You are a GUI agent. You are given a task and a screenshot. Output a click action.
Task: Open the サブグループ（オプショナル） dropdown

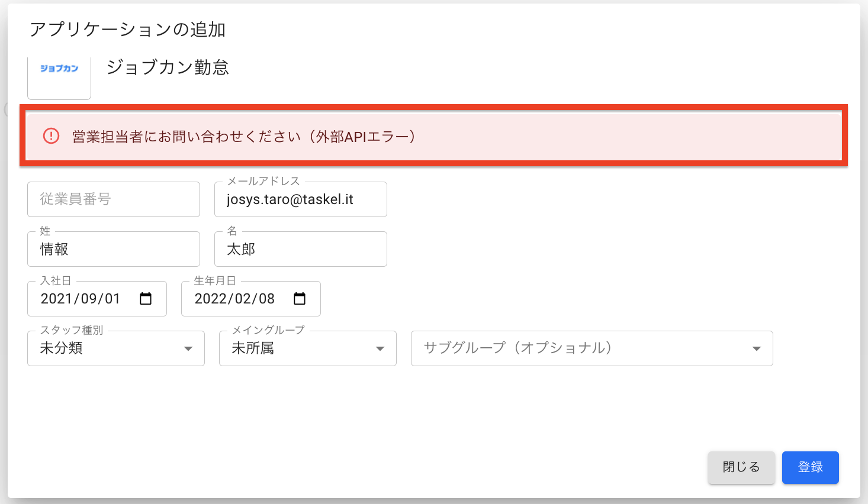coord(591,348)
